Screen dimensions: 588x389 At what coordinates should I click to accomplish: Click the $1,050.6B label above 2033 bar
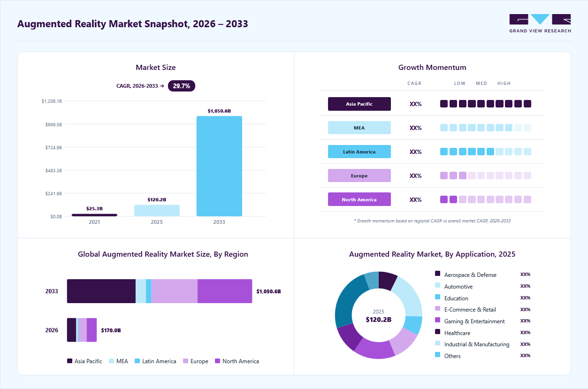click(219, 111)
